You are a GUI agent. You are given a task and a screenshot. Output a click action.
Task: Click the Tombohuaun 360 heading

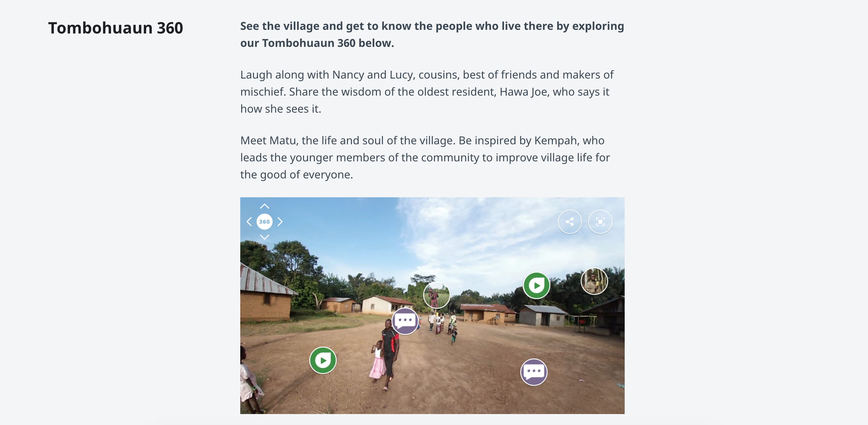(x=115, y=28)
